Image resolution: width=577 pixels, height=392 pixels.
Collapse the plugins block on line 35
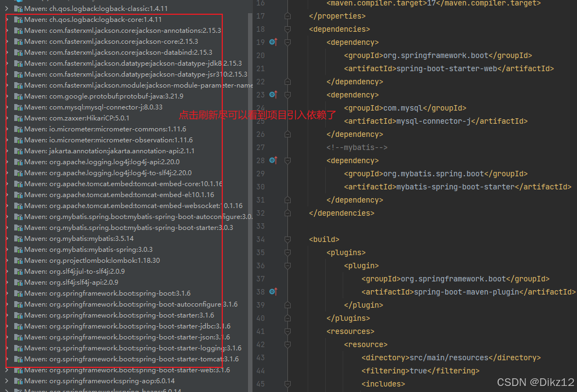(288, 252)
